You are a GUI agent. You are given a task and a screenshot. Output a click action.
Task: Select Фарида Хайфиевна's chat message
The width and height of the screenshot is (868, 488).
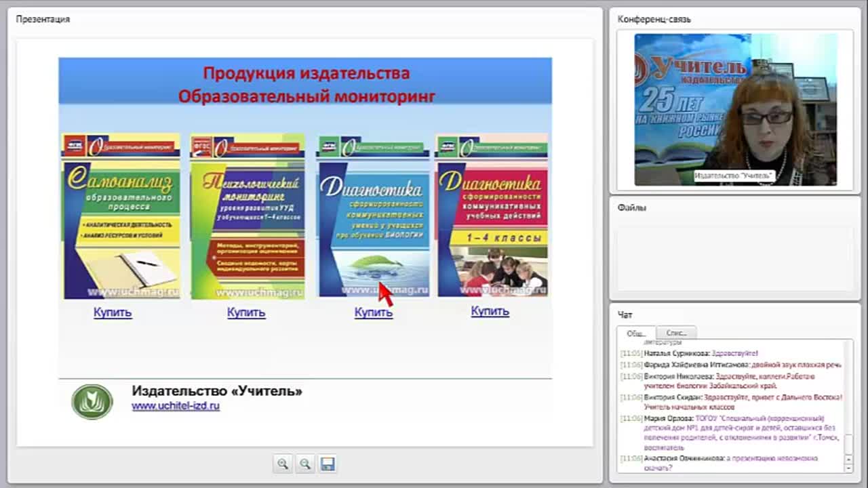click(x=731, y=365)
